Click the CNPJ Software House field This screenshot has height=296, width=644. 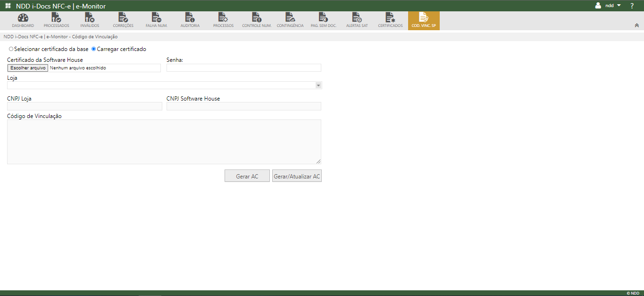click(x=244, y=106)
